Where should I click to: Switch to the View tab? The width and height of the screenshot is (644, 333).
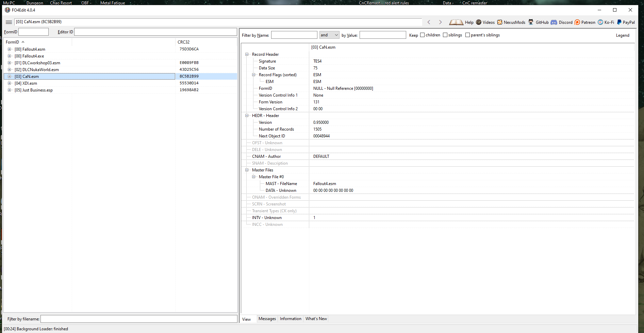(247, 319)
